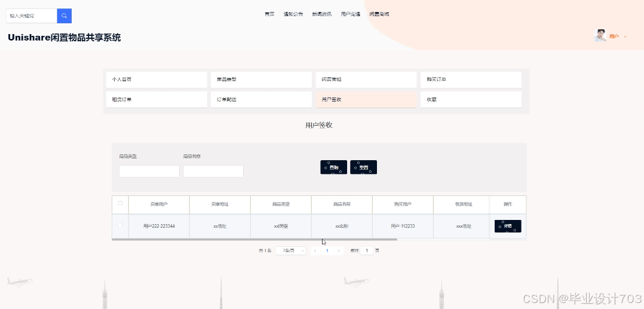Click the keyword search box at top

tap(32, 16)
